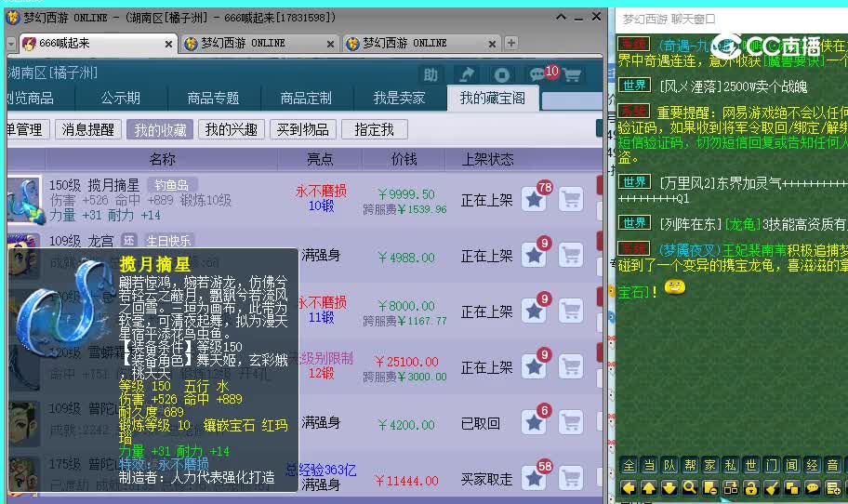Viewport: 848px width, 504px height.
Task: Click favorite star on the ¥4988.00 row
Action: pos(535,255)
